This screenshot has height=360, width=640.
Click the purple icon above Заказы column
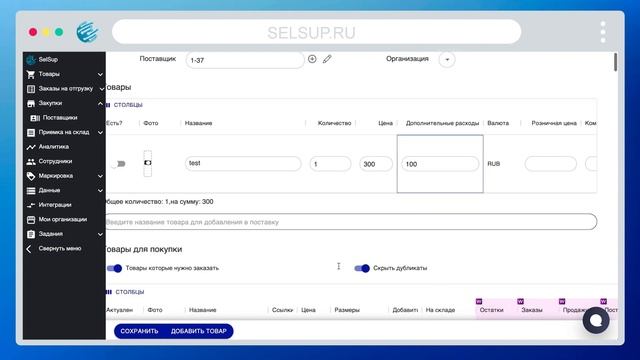tap(520, 301)
